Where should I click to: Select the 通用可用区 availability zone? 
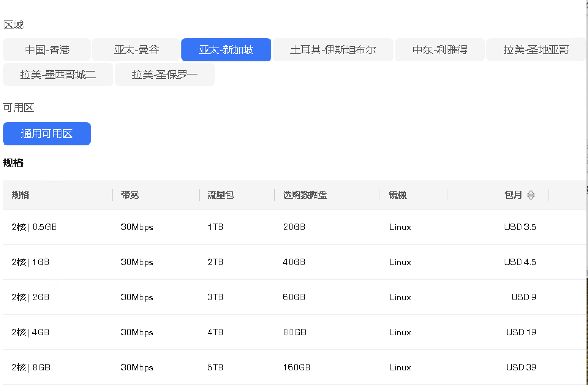(x=47, y=134)
